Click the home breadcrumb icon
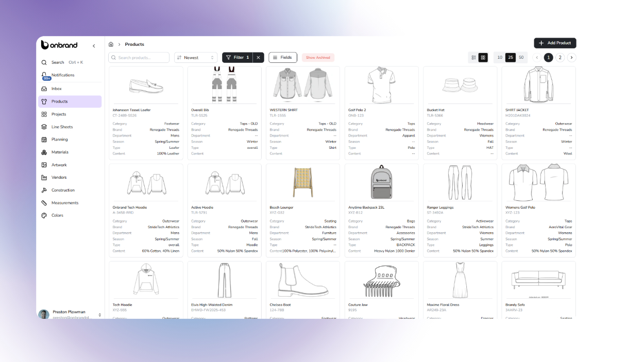This screenshot has width=644, height=362. [111, 44]
